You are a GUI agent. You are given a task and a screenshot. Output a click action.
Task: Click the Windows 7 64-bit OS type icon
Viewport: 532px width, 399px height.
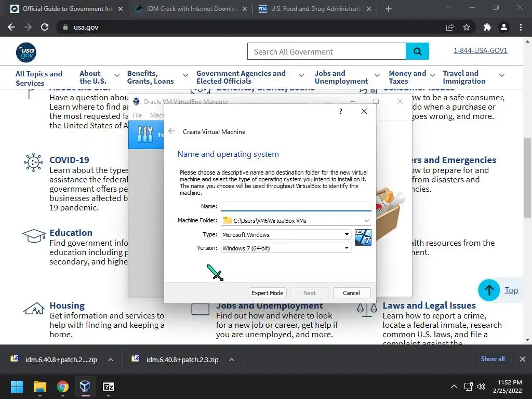pyautogui.click(x=363, y=237)
